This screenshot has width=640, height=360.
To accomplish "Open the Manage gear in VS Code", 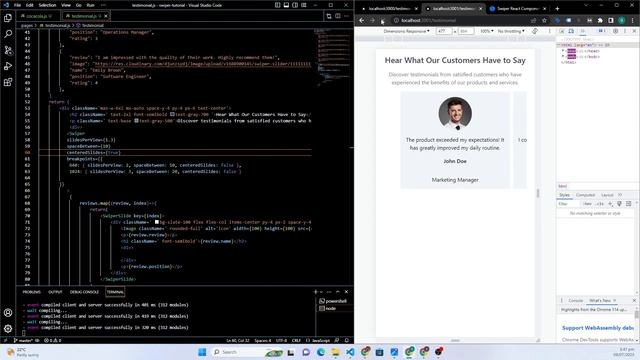I will point(8,329).
